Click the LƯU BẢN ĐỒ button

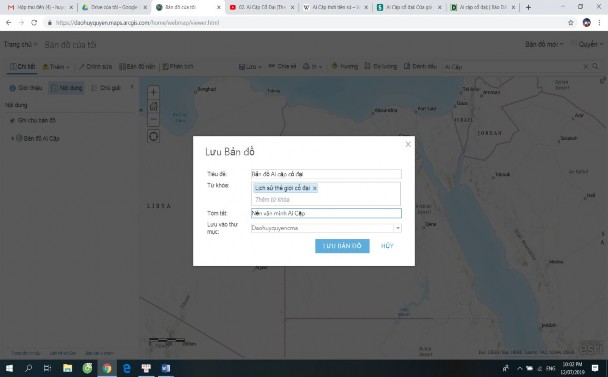[342, 246]
